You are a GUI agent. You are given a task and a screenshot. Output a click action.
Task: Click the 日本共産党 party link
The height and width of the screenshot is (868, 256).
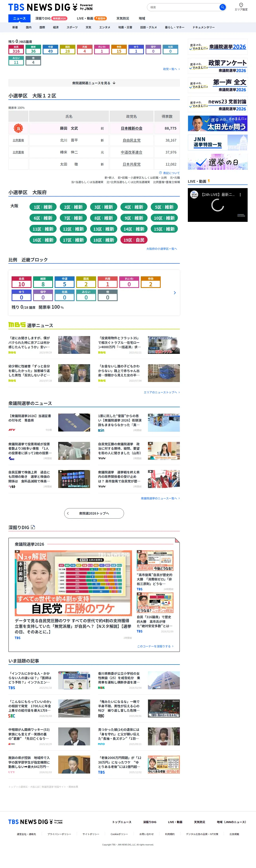[132, 164]
